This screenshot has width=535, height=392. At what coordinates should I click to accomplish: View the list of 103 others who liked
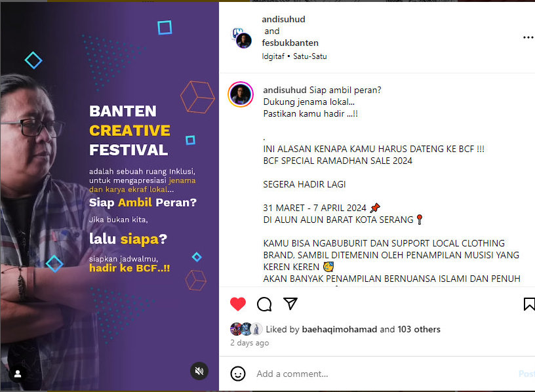[x=419, y=329]
